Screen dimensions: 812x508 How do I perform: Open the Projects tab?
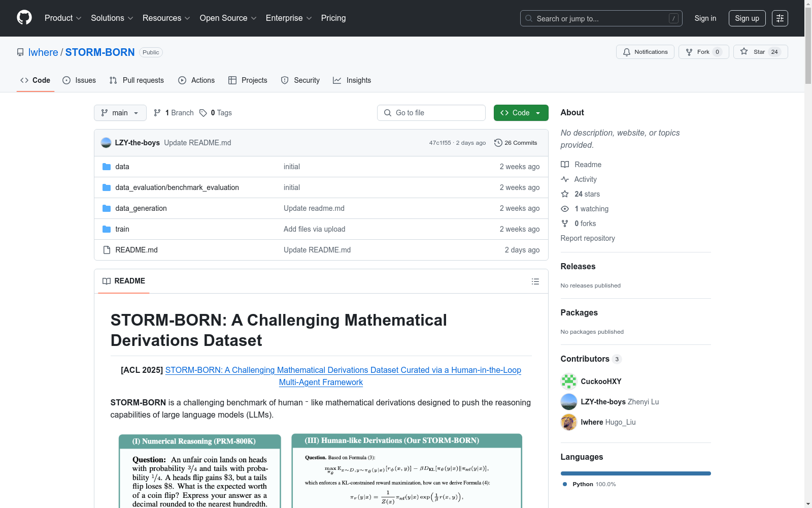click(x=248, y=80)
